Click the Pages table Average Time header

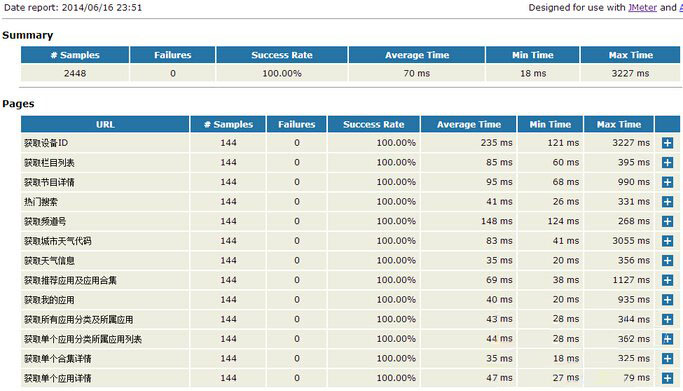pyautogui.click(x=469, y=124)
